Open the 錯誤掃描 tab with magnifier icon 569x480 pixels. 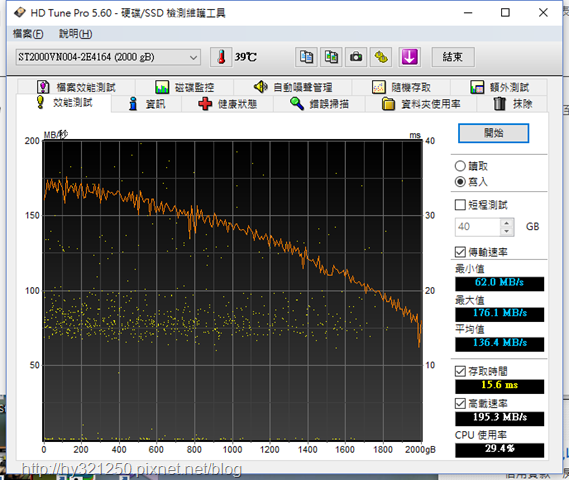319,104
